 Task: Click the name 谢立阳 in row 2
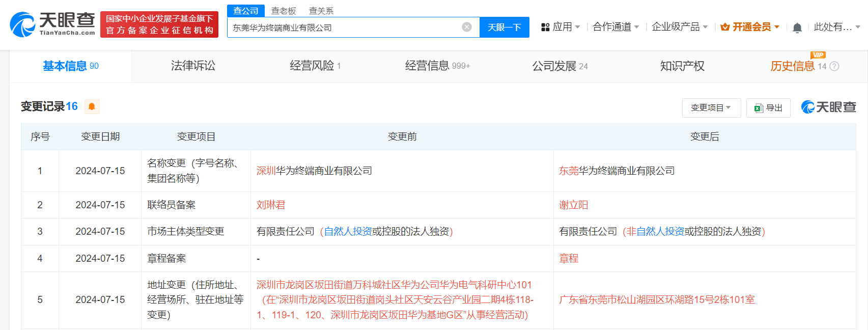(x=574, y=205)
